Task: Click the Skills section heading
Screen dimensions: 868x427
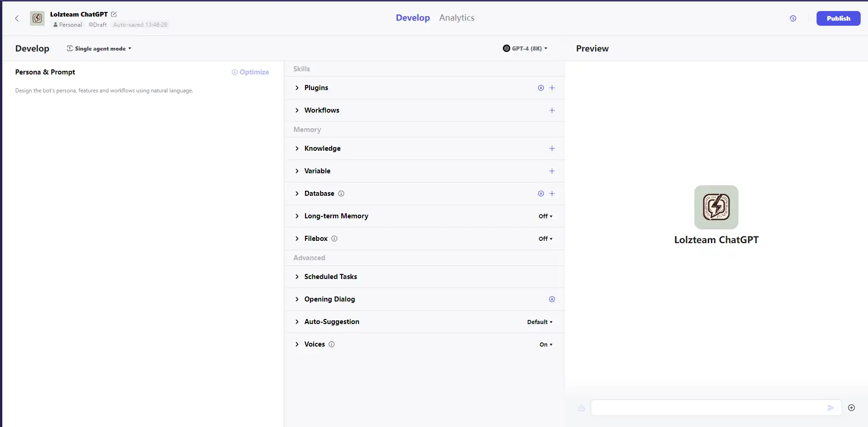Action: click(x=302, y=69)
